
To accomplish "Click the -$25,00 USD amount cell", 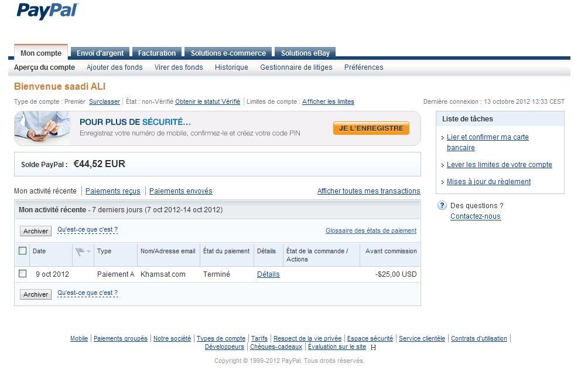I will point(396,274).
